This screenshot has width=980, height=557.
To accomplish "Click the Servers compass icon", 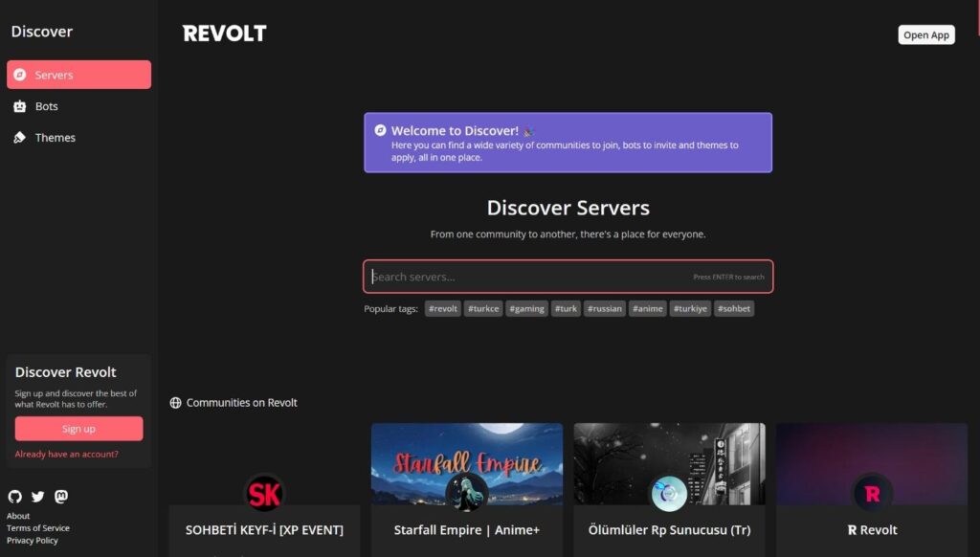I will pos(20,75).
